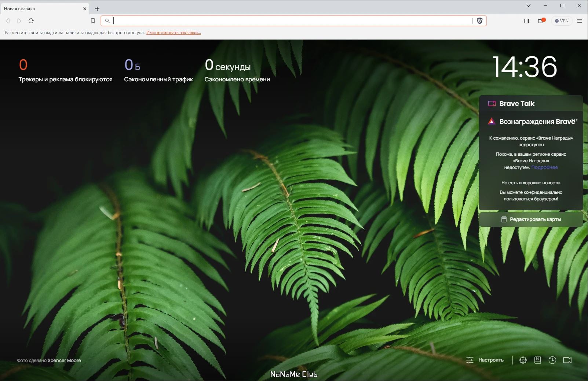Open Brave Shields lion icon

(479, 21)
